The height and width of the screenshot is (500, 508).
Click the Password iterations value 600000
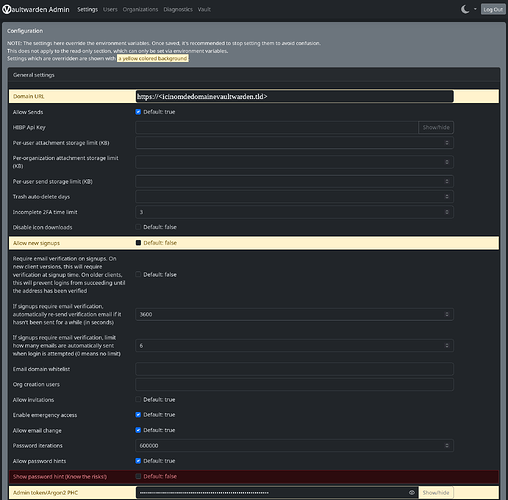click(x=149, y=446)
